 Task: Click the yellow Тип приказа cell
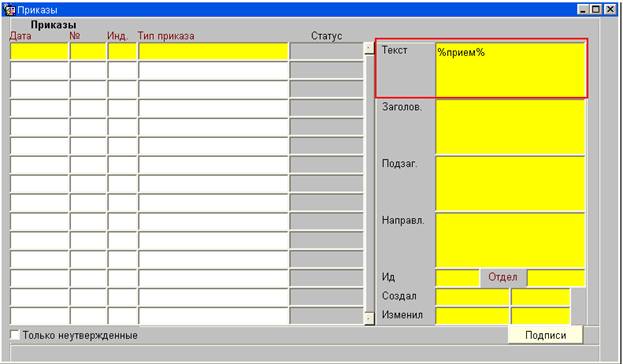tap(213, 52)
